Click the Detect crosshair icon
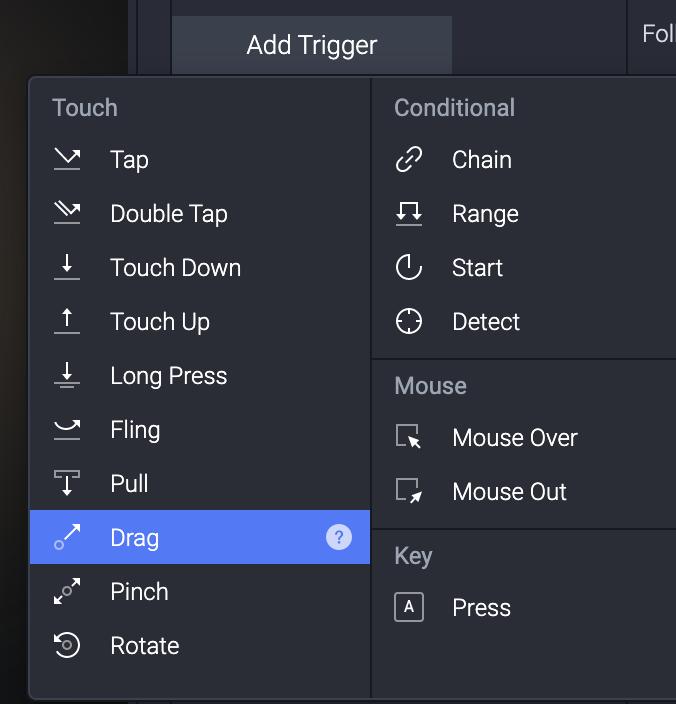Viewport: 676px width, 704px height. [409, 322]
